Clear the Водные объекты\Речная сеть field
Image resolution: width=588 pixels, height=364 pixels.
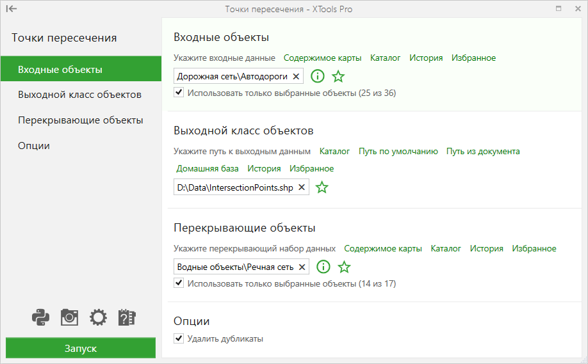point(302,267)
